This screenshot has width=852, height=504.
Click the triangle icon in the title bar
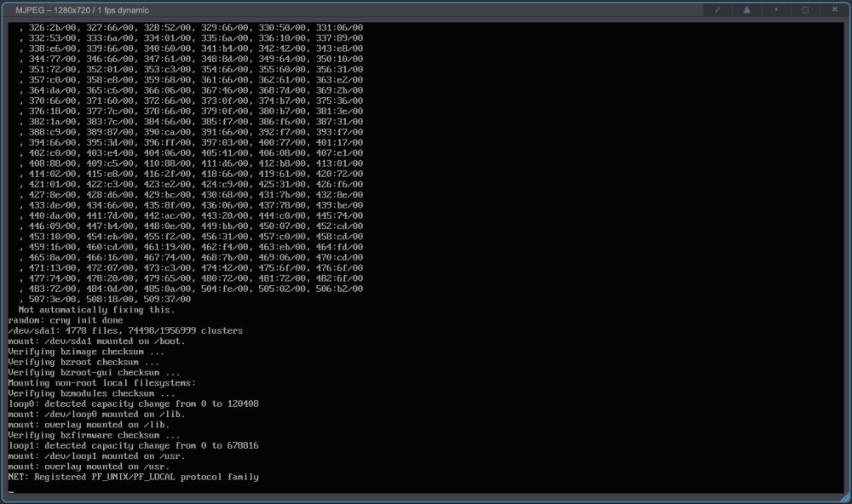click(x=746, y=9)
